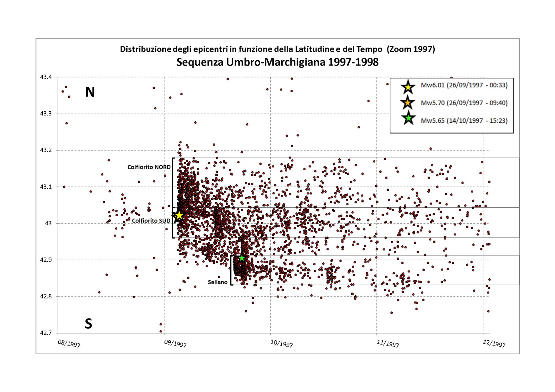
Task: Select the 43 latitude axis label
Action: [48, 223]
